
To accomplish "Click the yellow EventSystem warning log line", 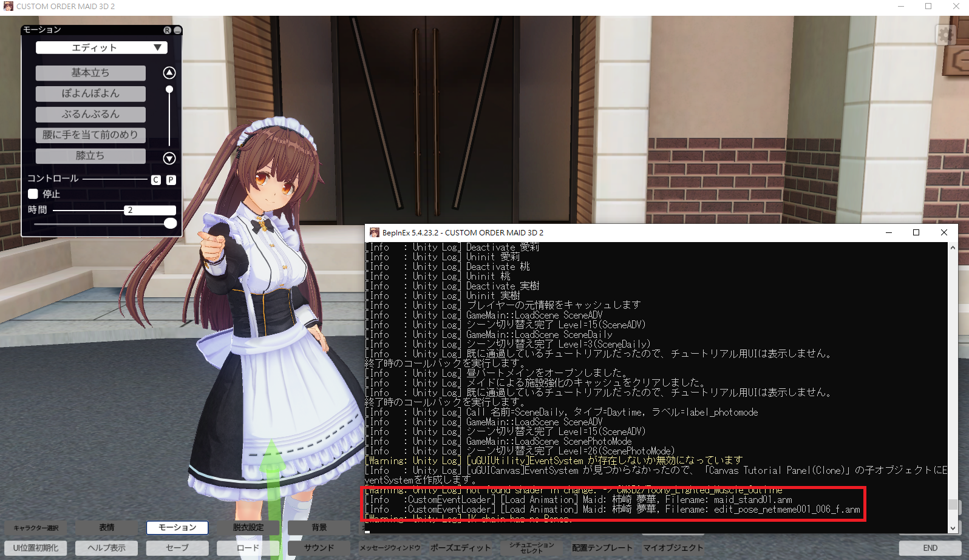I will coord(554,461).
